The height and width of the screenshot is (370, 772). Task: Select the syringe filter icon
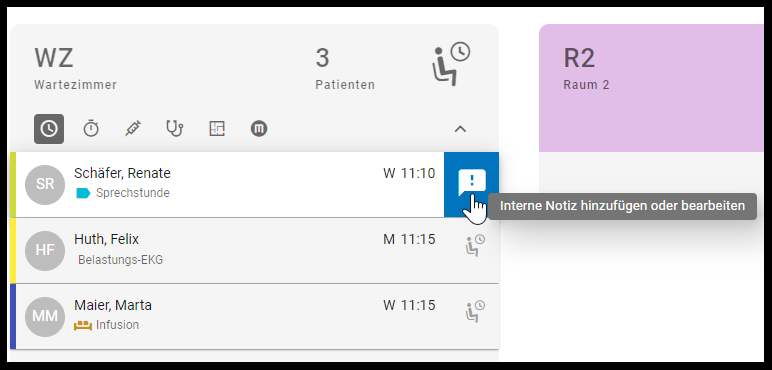[133, 129]
